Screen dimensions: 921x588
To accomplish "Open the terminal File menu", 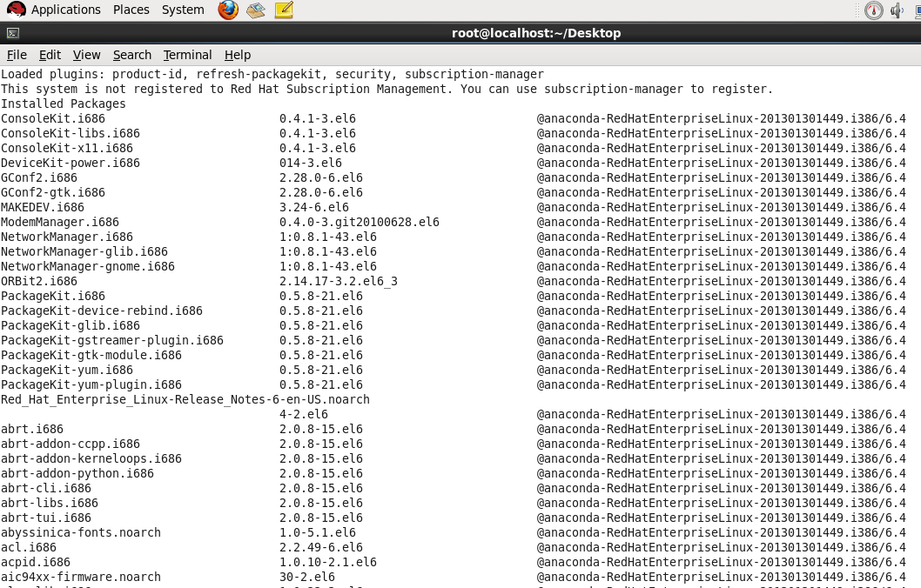I will point(17,55).
